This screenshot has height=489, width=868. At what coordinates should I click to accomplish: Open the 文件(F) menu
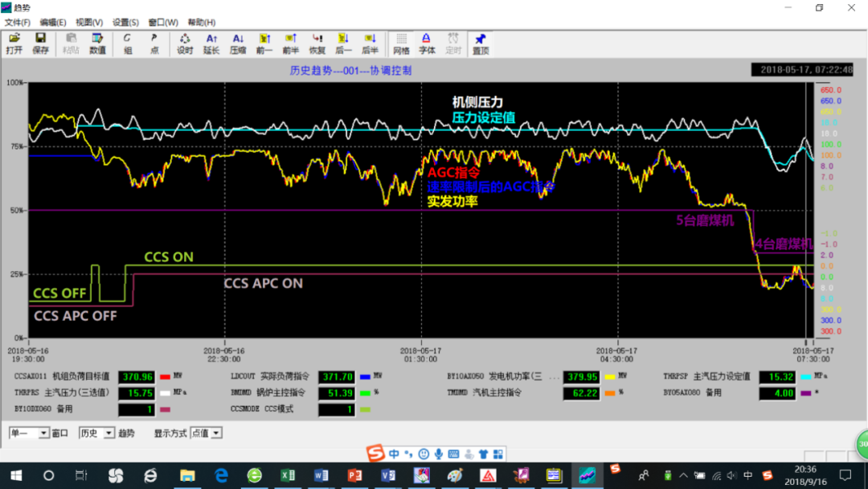point(18,23)
